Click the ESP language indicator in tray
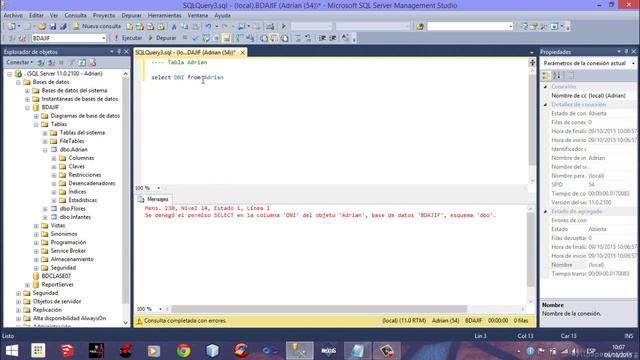 (x=590, y=351)
